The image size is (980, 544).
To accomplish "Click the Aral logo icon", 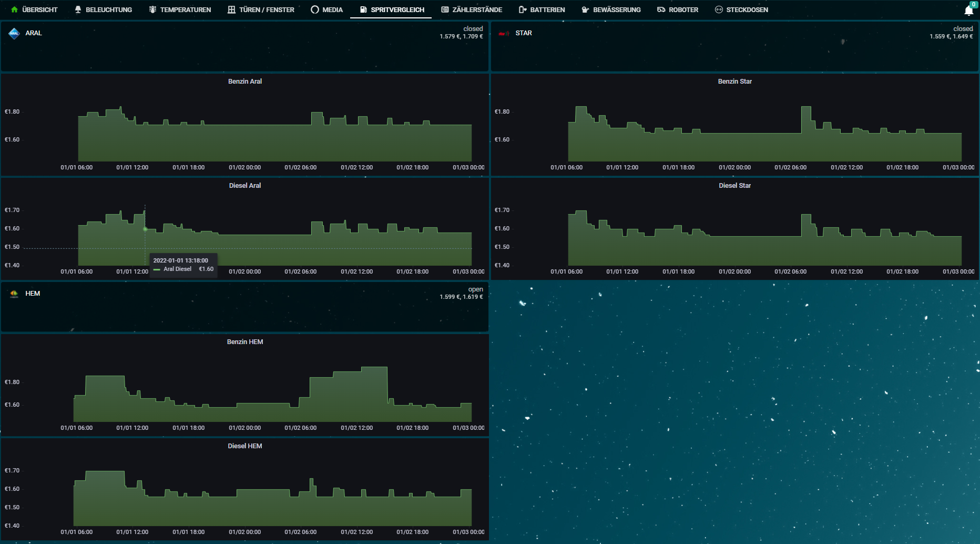I will (14, 33).
